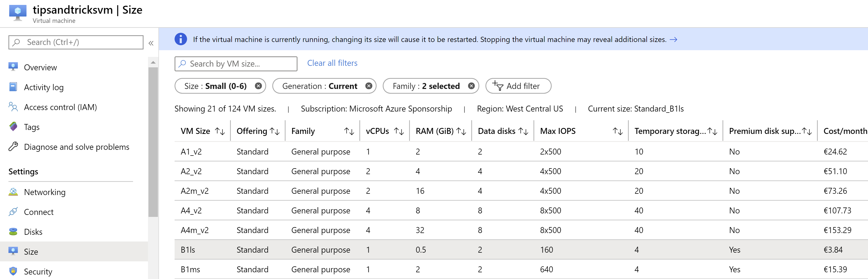This screenshot has width=868, height=279.
Task: Click the Overview monitor icon
Action: point(13,67)
